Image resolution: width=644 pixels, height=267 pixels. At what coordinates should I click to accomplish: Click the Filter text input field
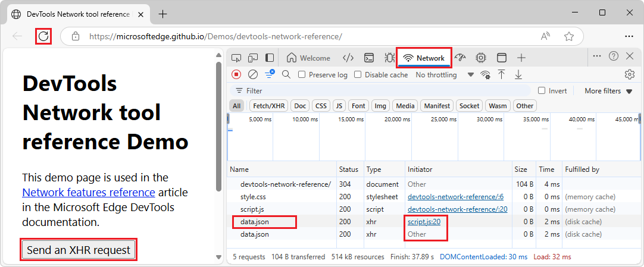380,90
